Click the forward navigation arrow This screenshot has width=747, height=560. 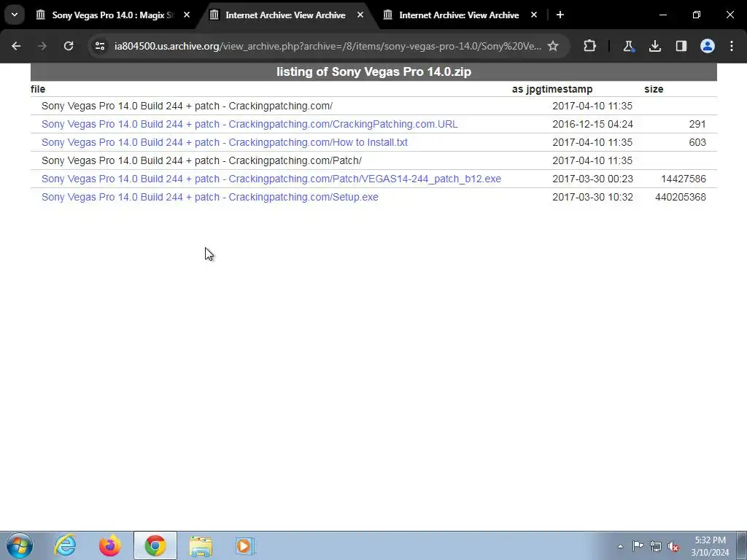(42, 46)
